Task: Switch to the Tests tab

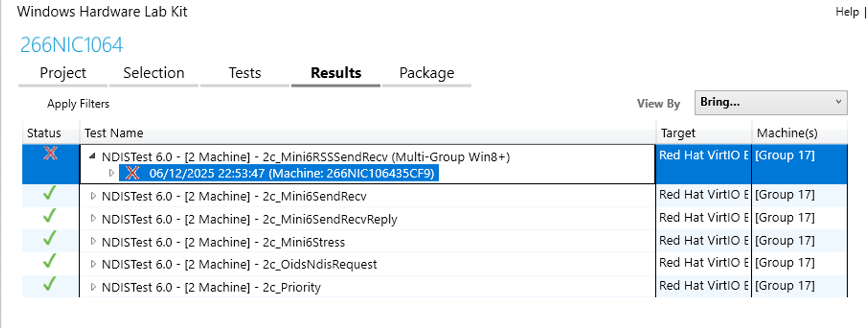Action: [x=244, y=73]
